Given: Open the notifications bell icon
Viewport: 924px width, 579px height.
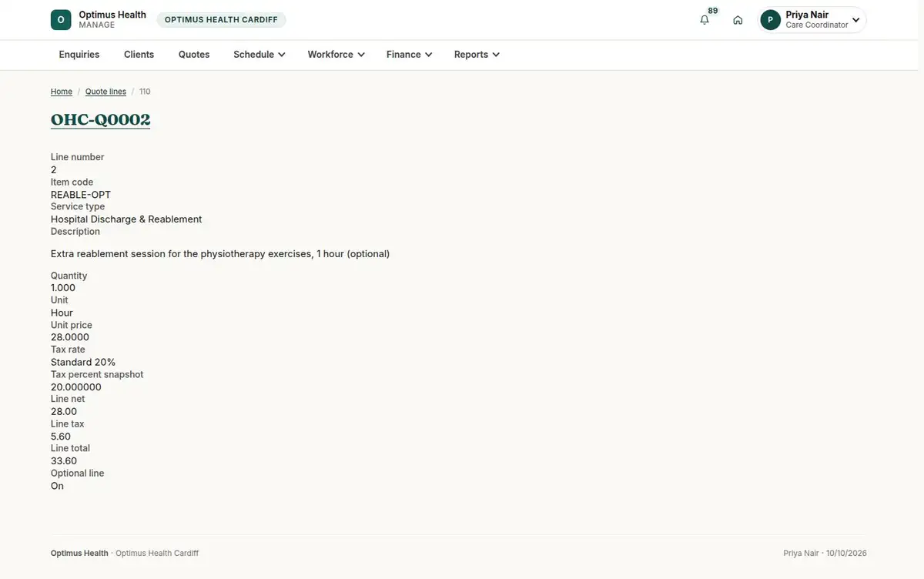Looking at the screenshot, I should point(704,20).
